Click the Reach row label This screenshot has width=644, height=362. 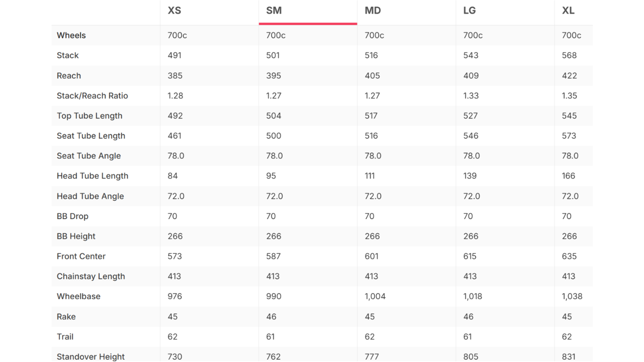(69, 76)
